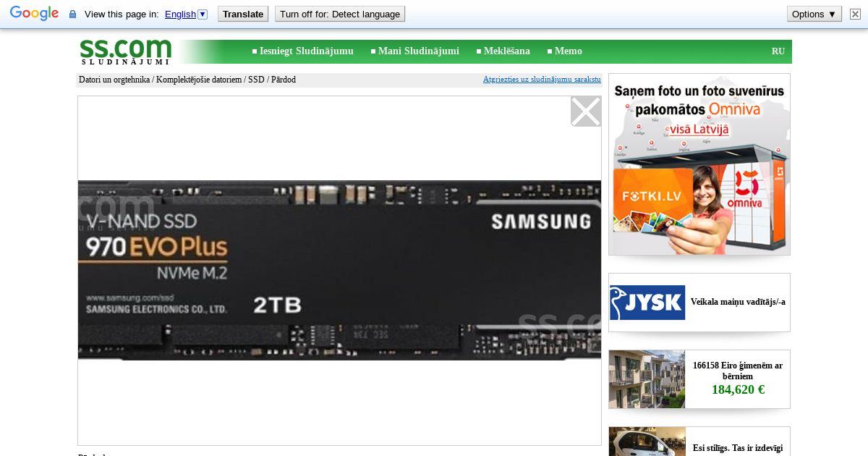Open Memo menu item
Viewport: 868px width, 456px height.
568,51
